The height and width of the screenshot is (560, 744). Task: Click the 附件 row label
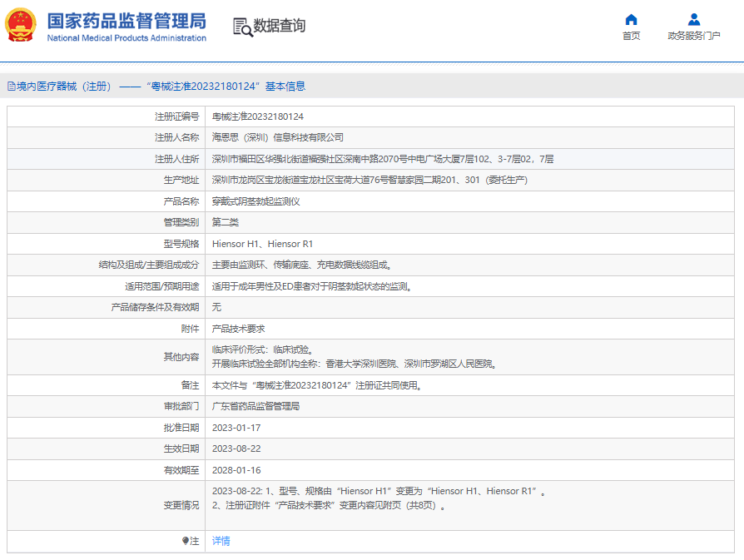pyautogui.click(x=191, y=329)
